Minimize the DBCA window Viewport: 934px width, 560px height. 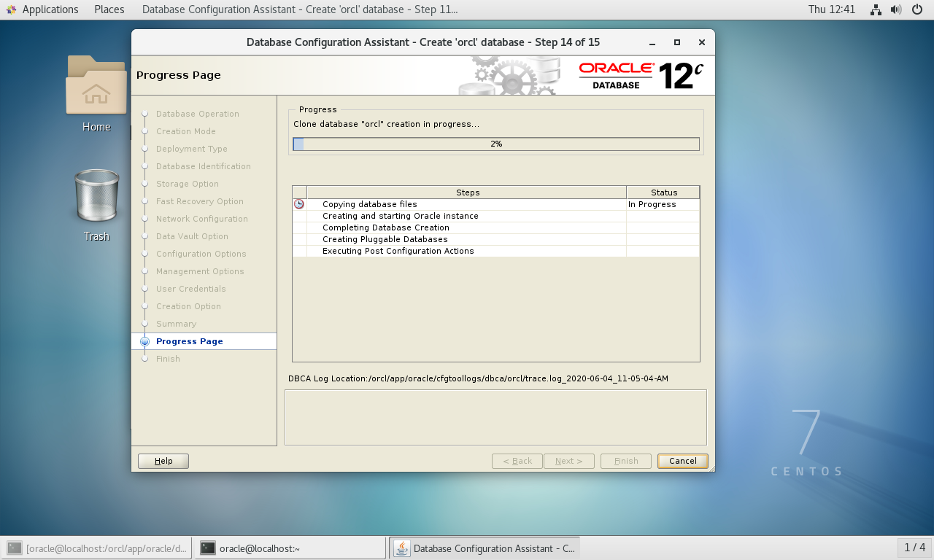(652, 42)
